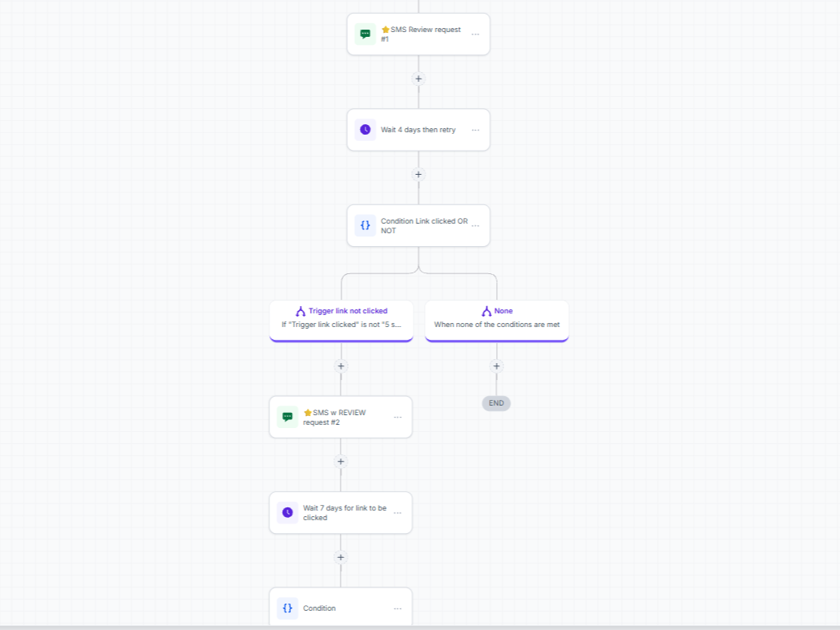840x630 pixels.
Task: Add a step below Wait 4 days then retry
Action: coord(418,174)
